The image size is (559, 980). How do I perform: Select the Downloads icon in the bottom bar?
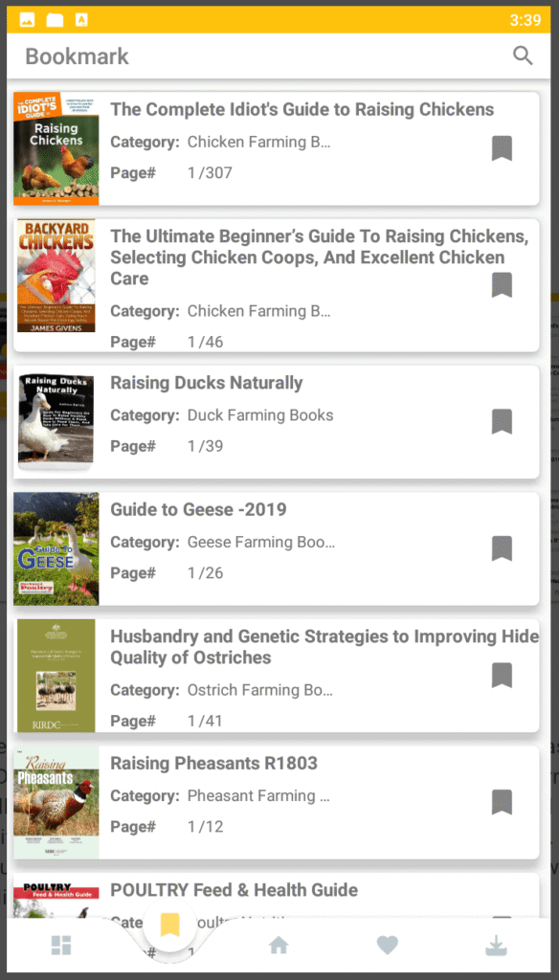[496, 945]
